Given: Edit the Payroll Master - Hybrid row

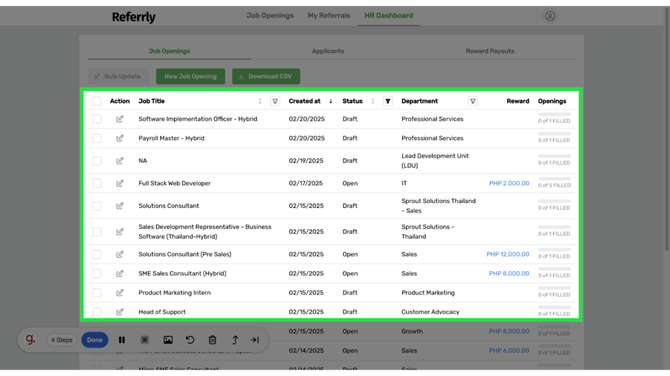Looking at the screenshot, I should click(120, 138).
